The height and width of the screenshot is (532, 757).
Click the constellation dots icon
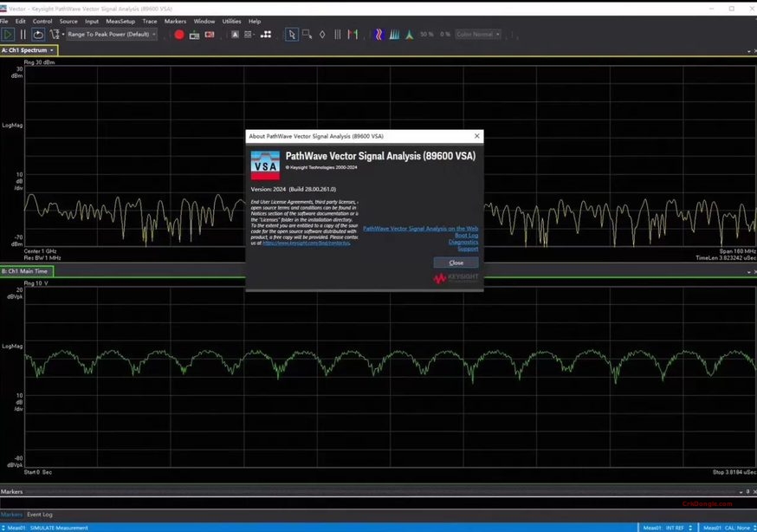coord(266,35)
